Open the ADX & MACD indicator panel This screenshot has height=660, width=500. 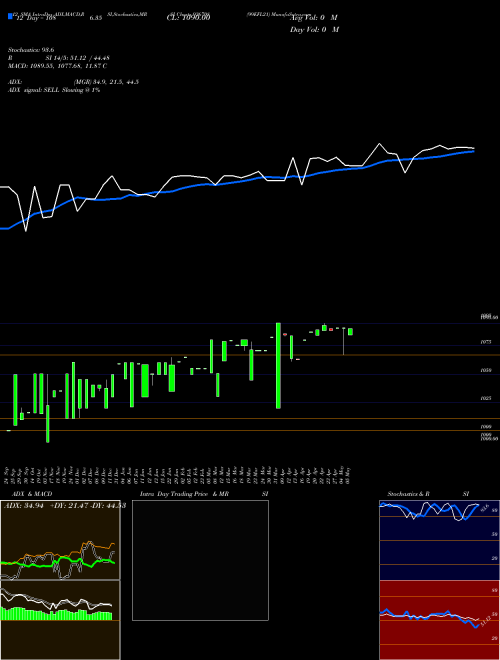[60, 580]
